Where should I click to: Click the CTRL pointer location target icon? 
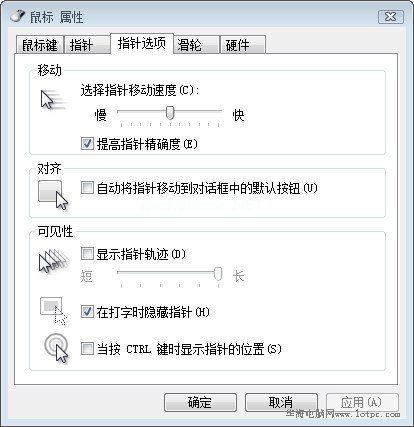[x=56, y=348]
